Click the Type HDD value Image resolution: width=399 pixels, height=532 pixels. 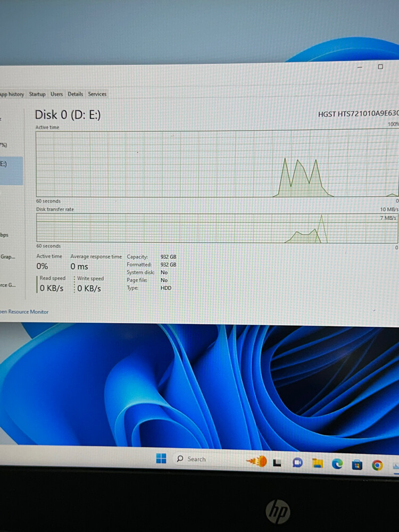pyautogui.click(x=166, y=288)
